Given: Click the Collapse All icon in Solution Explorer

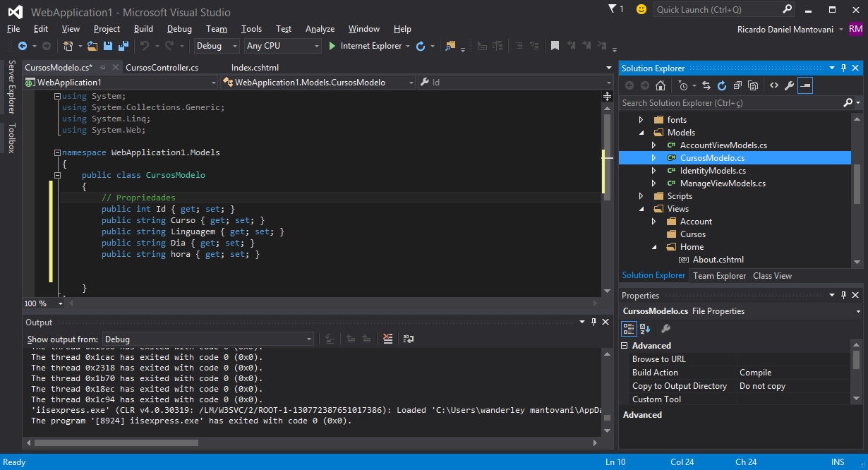Looking at the screenshot, I should pyautogui.click(x=737, y=85).
